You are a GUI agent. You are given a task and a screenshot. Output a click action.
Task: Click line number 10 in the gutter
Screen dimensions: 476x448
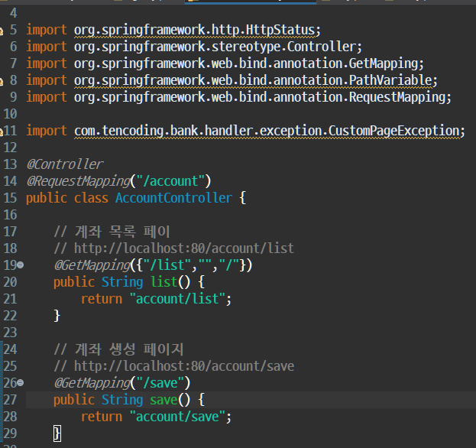11,114
